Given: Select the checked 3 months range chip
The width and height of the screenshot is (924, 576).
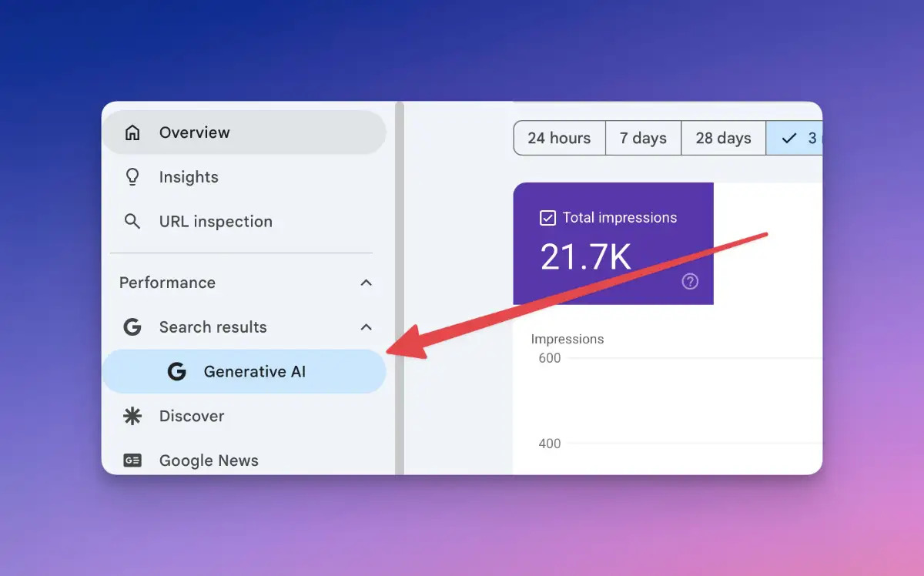Looking at the screenshot, I should [x=794, y=138].
